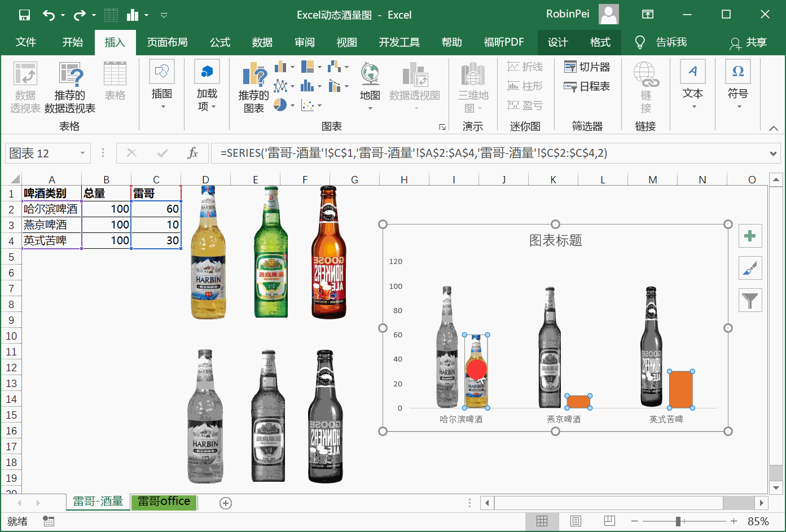Click the vertical scrollbar down arrow
Viewport: 786px width, 532px height.
[776, 487]
